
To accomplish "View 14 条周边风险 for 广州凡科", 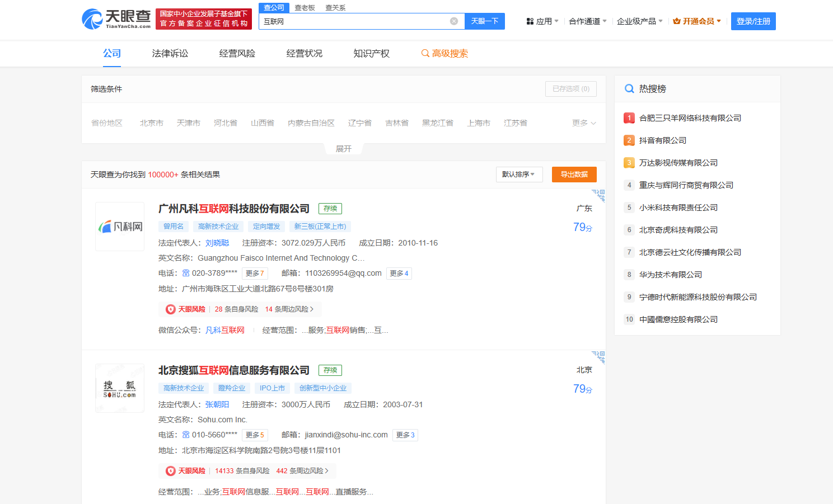I will 289,309.
